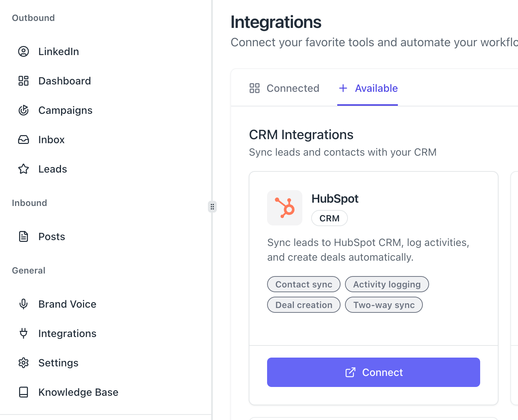Switch to the Connected tab
The height and width of the screenshot is (420, 518).
point(284,88)
